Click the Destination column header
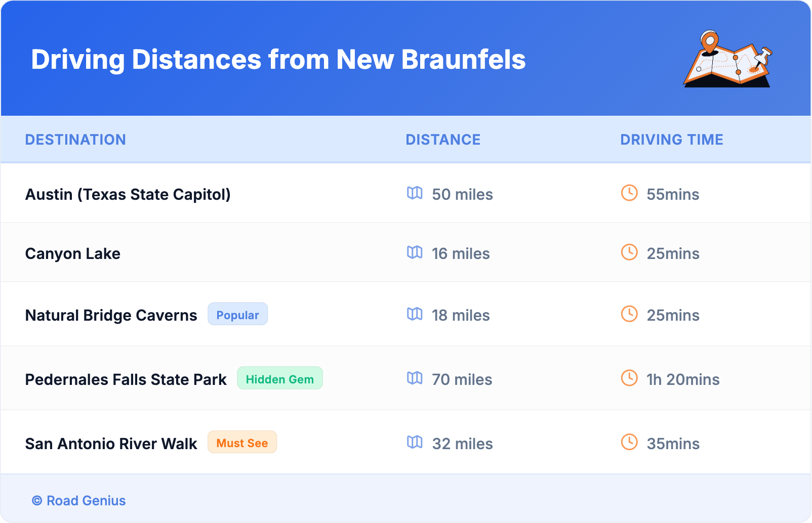 (x=75, y=140)
